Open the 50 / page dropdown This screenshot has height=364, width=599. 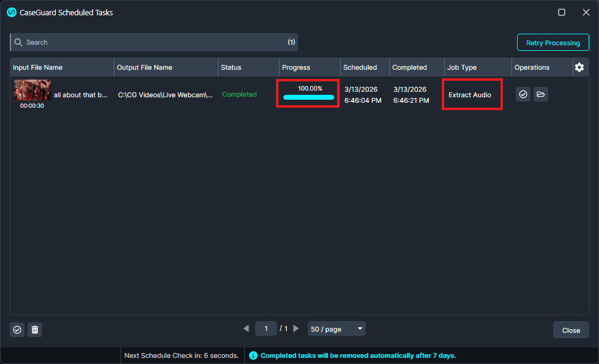337,329
